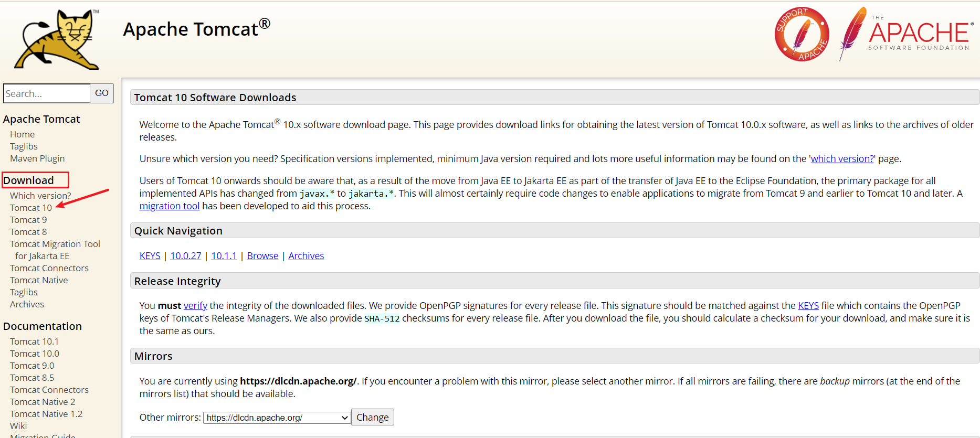Open Tomcat Connectors under the Download section

tap(49, 268)
